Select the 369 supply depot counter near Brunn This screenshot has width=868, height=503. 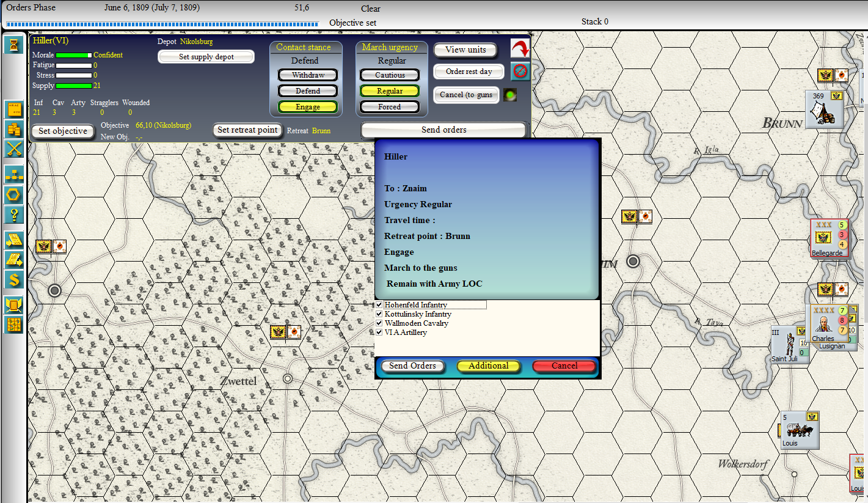click(x=825, y=109)
